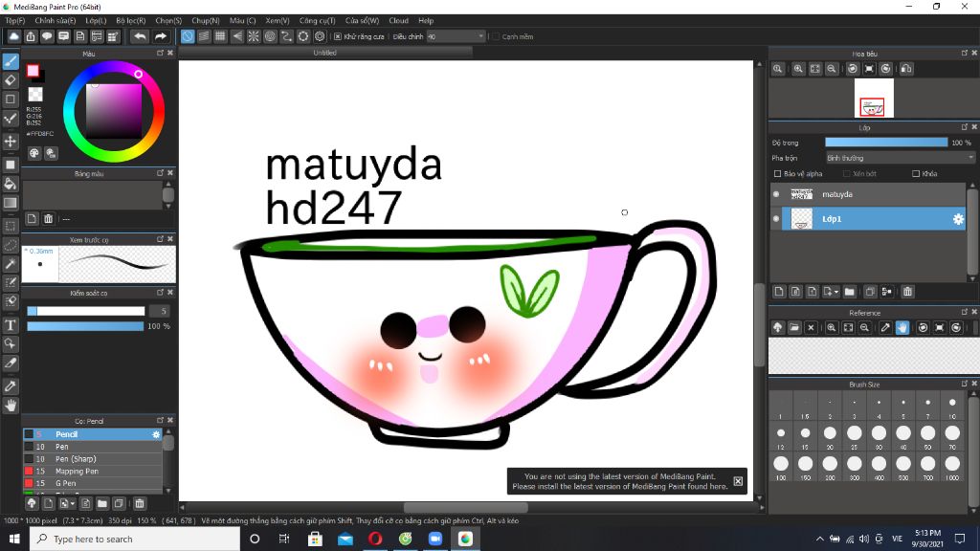Open the Lớp(L) menu
Image resolution: width=980 pixels, height=551 pixels.
[x=96, y=21]
